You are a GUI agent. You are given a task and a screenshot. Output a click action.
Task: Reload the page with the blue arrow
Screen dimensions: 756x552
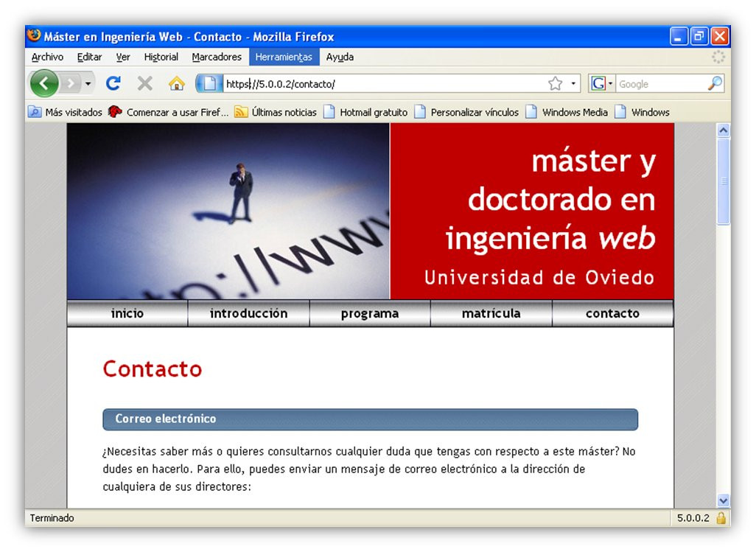113,83
